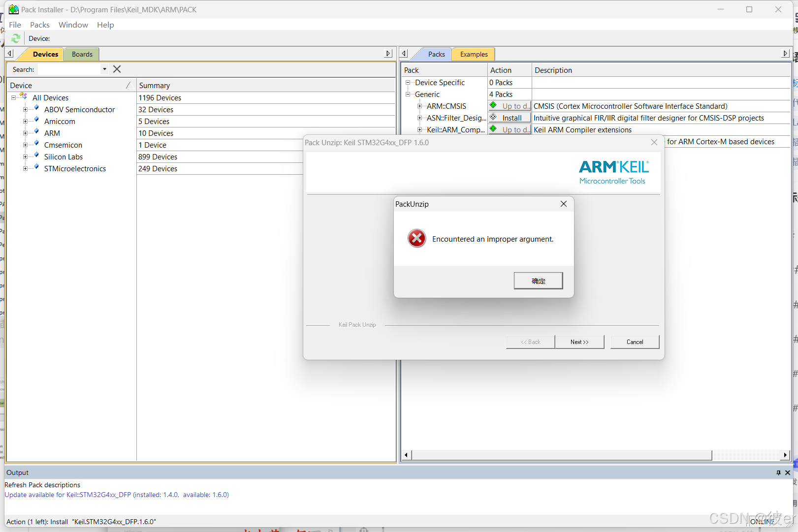Click the green diamond icon for Keil::ARM_Compiler
798x532 pixels.
[493, 129]
